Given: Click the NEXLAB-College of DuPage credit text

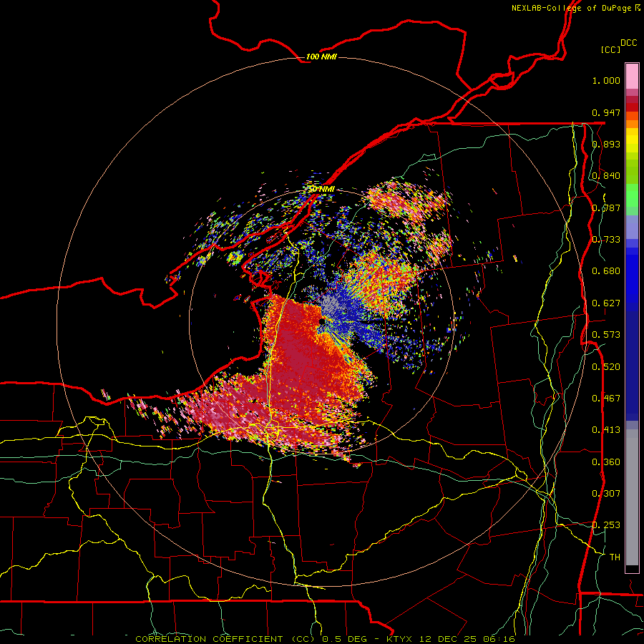Looking at the screenshot, I should click(575, 8).
